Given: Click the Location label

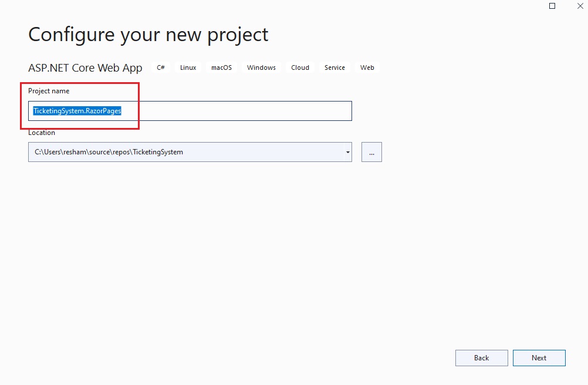Looking at the screenshot, I should click(x=42, y=133).
